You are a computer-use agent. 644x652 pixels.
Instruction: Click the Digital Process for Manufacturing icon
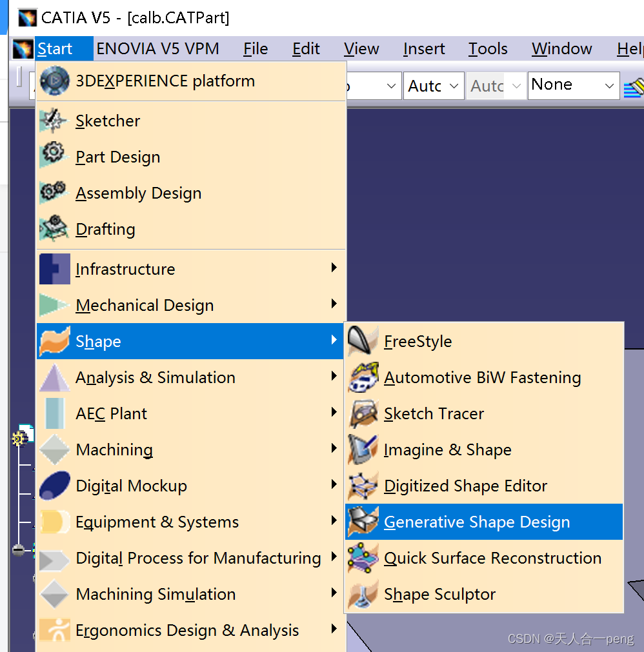pyautogui.click(x=54, y=560)
